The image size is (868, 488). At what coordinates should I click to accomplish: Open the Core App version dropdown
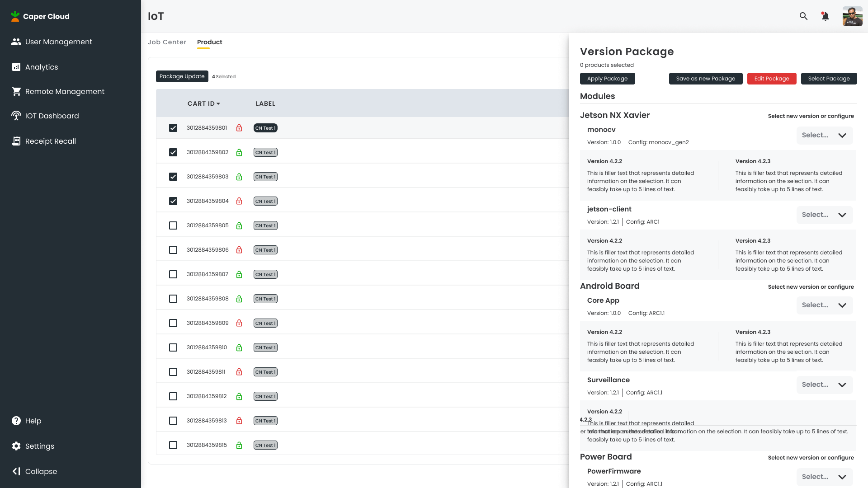click(824, 305)
